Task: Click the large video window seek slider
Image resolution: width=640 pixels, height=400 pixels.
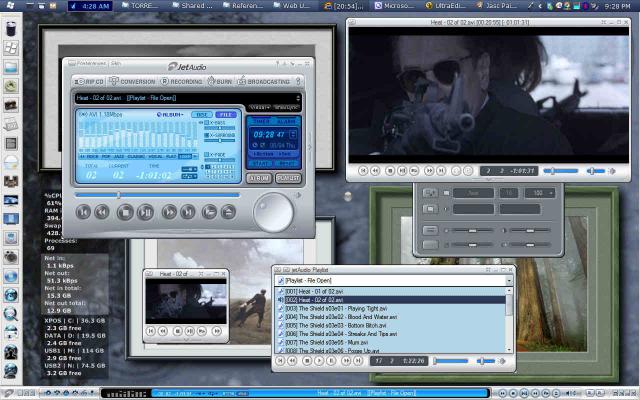Action: (561, 171)
